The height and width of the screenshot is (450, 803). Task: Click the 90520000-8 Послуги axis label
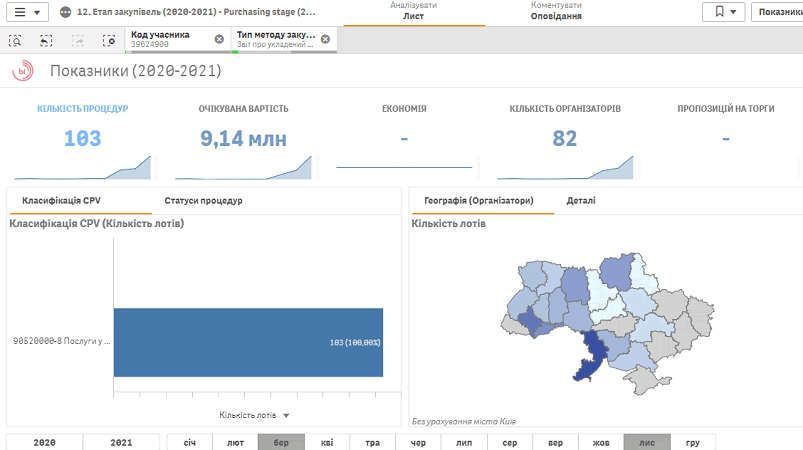click(x=61, y=341)
